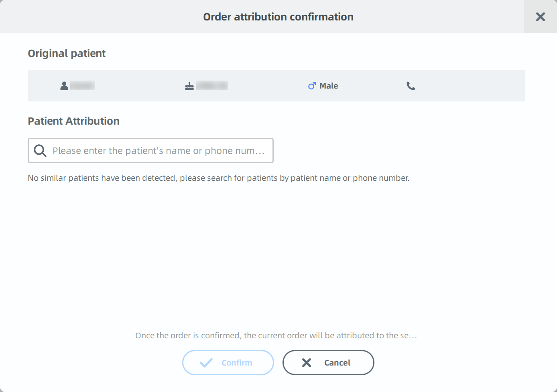Confirm the order attribution
This screenshot has height=392, width=557.
coord(228,363)
